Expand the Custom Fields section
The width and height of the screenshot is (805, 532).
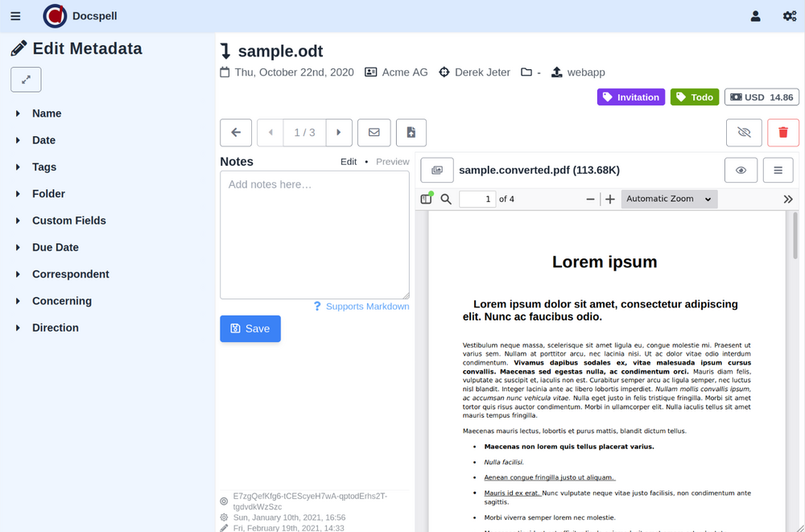click(x=68, y=221)
